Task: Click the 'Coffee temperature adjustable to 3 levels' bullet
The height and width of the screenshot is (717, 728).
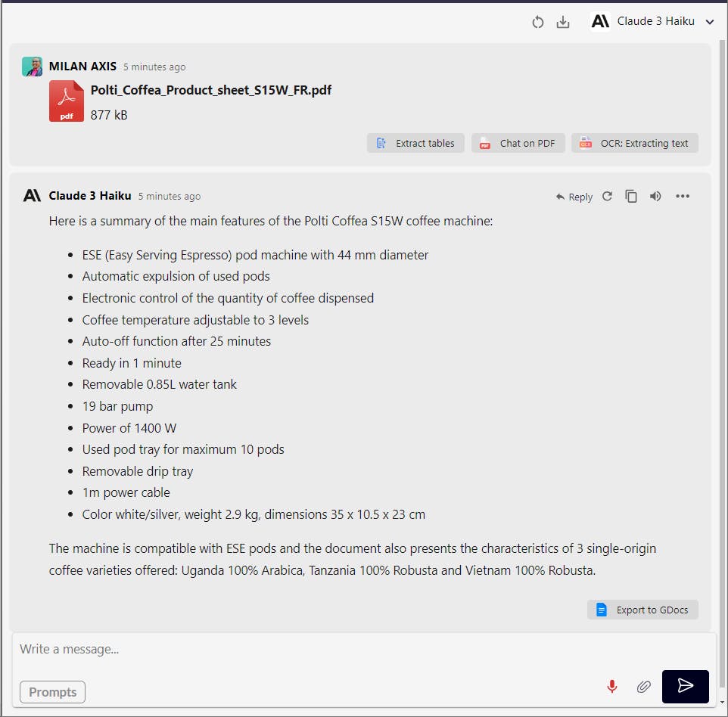Action: pyautogui.click(x=195, y=320)
